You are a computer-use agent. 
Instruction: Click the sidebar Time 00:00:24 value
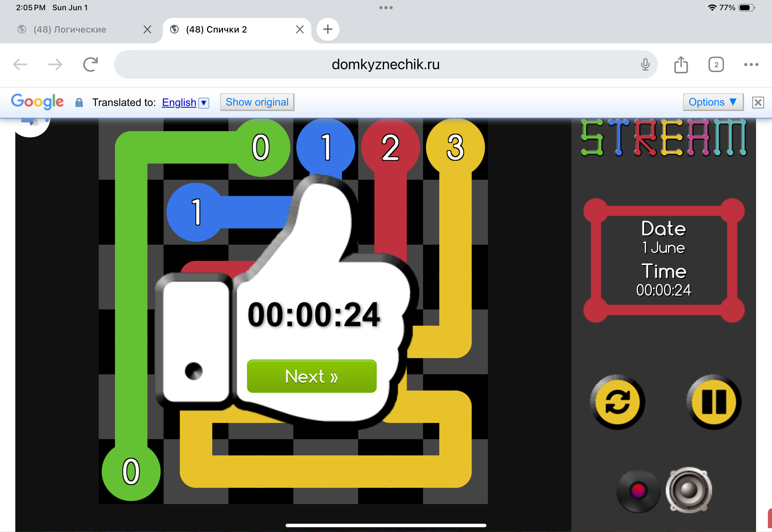[x=663, y=290]
